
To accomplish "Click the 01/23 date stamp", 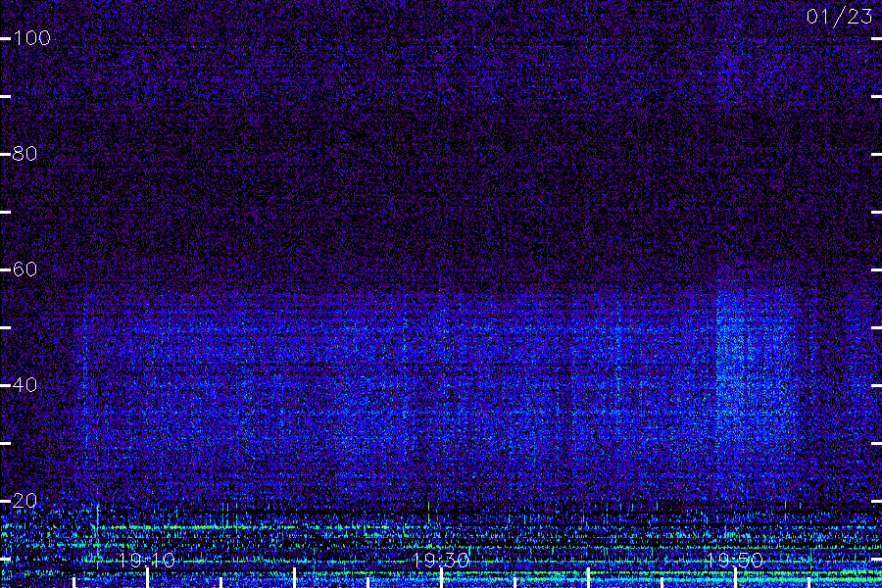I will (x=839, y=17).
